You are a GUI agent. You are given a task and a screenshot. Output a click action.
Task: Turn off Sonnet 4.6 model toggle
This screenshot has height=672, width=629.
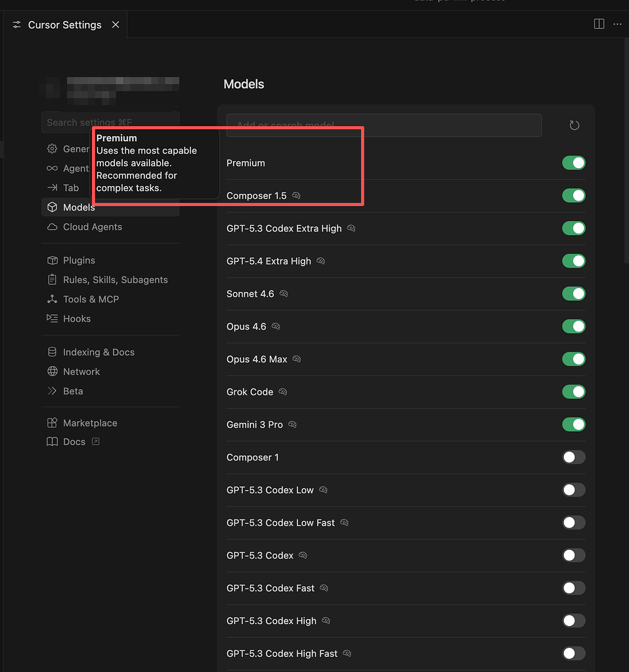point(574,293)
